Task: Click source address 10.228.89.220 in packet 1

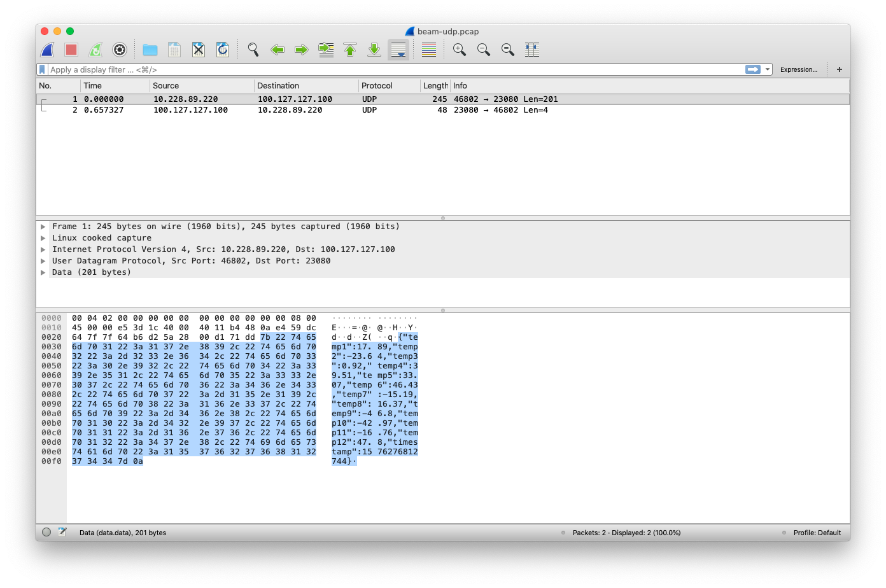Action: 185,99
